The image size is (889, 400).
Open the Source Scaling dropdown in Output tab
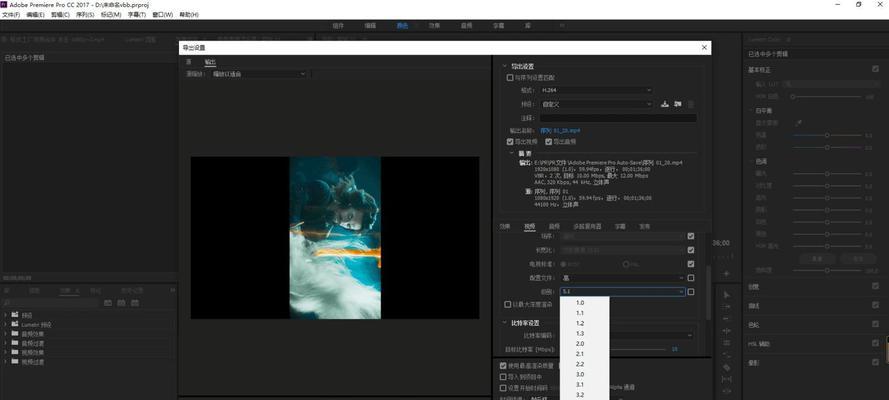[260, 74]
